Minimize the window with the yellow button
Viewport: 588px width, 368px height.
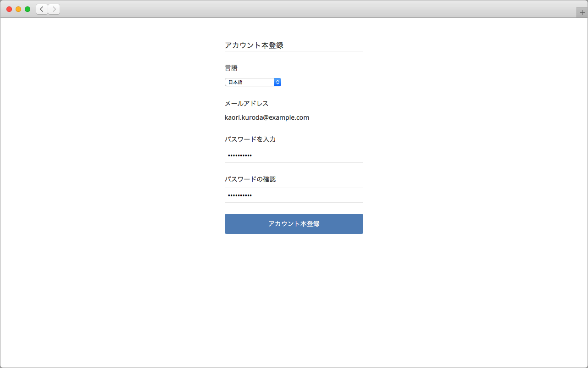pos(18,9)
